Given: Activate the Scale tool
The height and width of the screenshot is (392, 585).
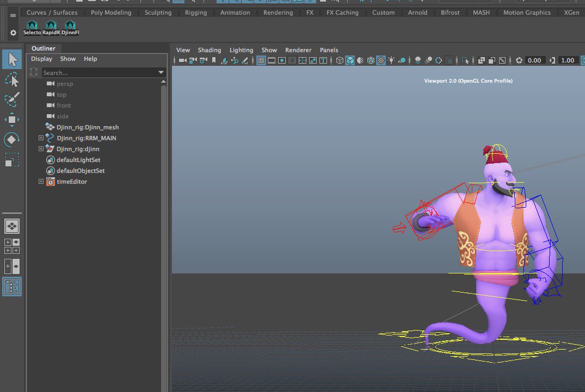Looking at the screenshot, I should click(12, 160).
